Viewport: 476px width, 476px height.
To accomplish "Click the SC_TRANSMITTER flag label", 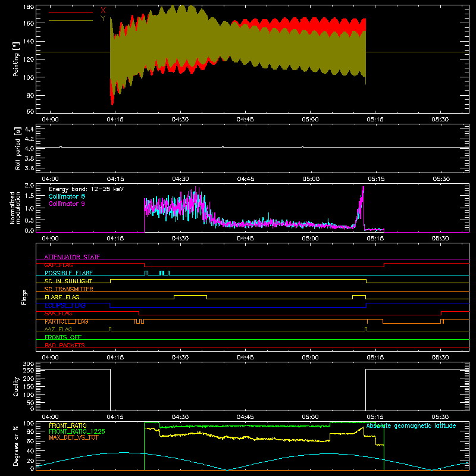I will [x=69, y=289].
